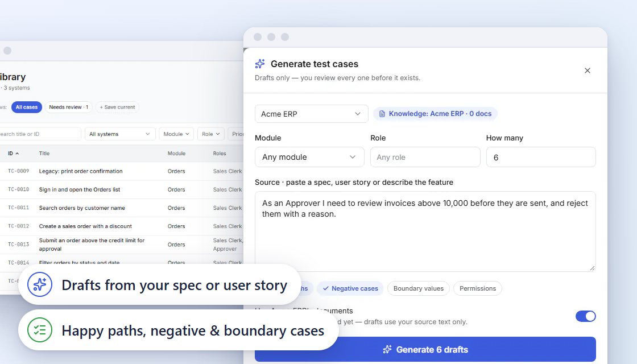
Task: Click ID TC-0012 in the table
Action: (x=18, y=226)
